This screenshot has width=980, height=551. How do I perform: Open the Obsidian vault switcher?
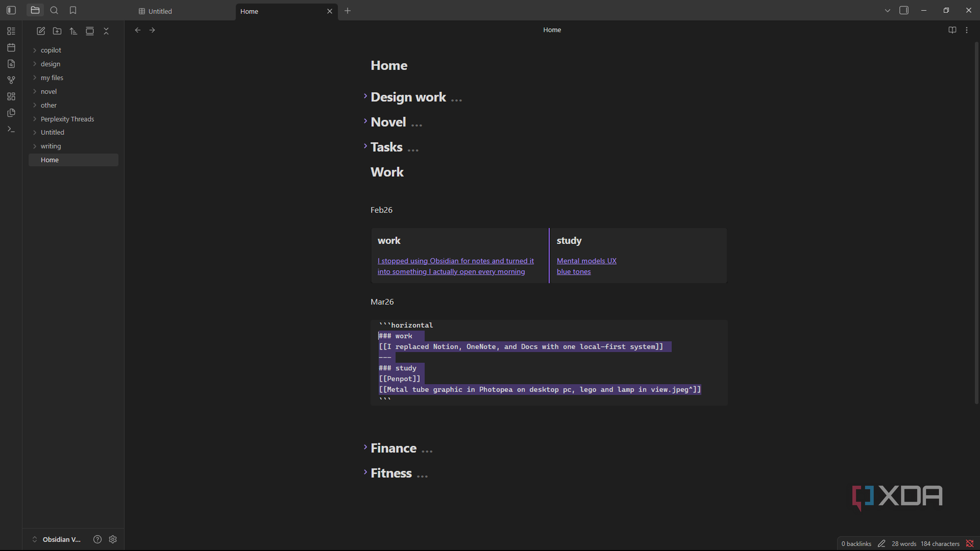pyautogui.click(x=56, y=539)
